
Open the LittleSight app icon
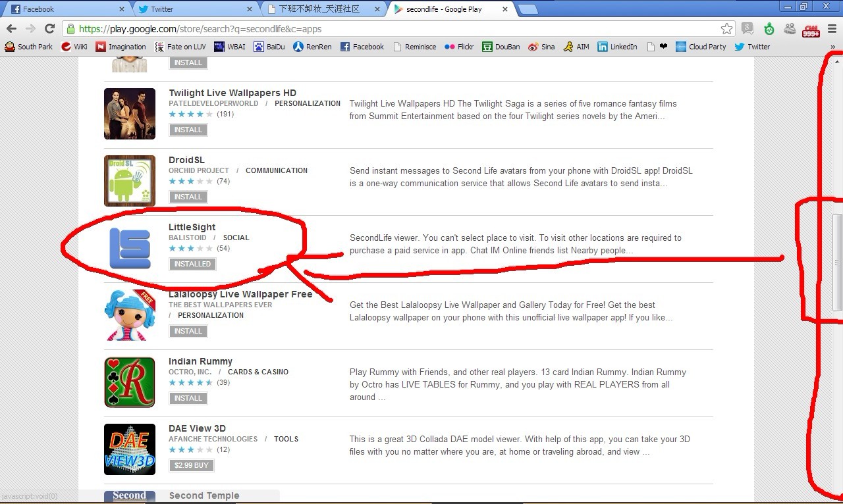click(x=130, y=248)
